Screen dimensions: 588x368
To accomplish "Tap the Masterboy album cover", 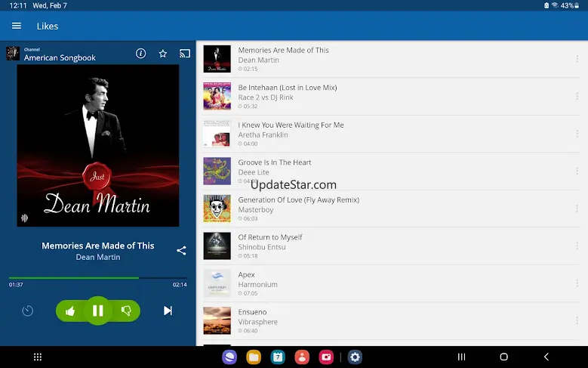I will coord(217,209).
